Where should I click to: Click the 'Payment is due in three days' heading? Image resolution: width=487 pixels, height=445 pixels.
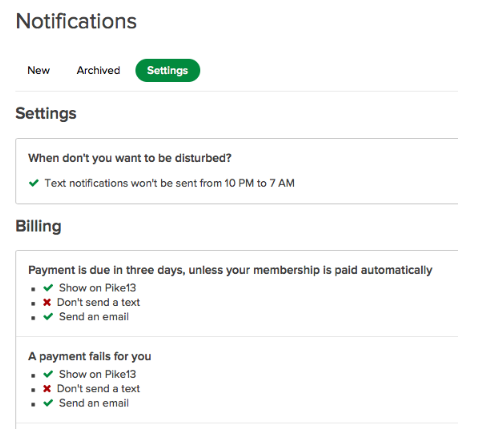pos(230,270)
